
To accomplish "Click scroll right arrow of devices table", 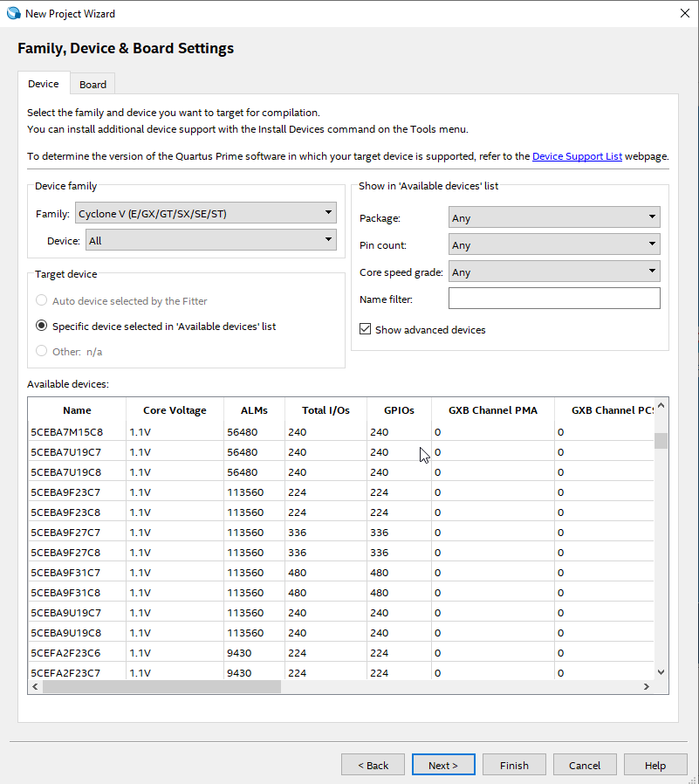I will 647,687.
